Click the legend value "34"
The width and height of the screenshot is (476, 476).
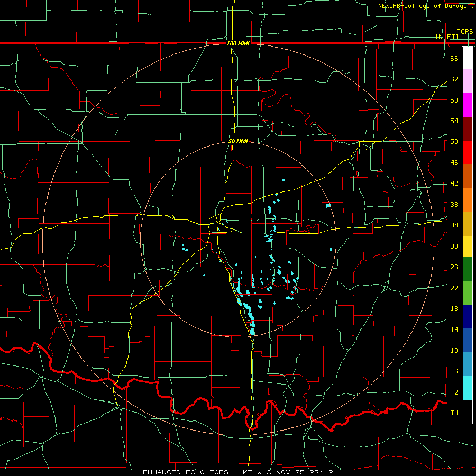[x=454, y=225]
